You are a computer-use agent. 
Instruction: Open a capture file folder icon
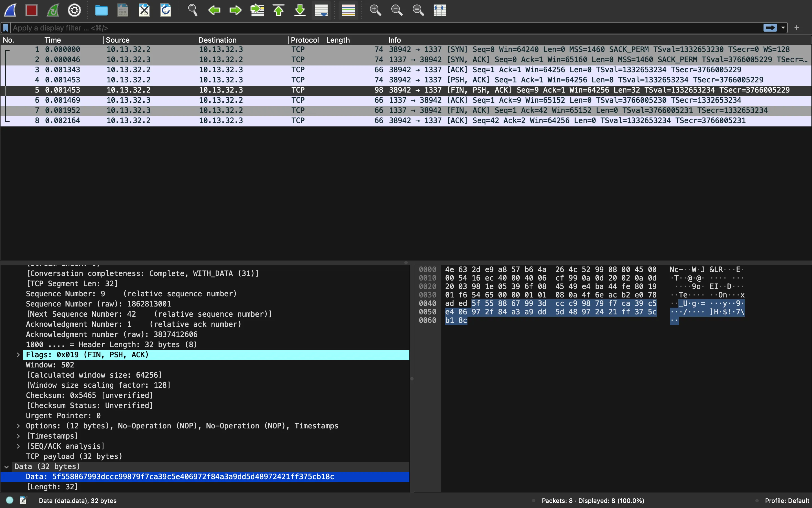click(x=101, y=10)
